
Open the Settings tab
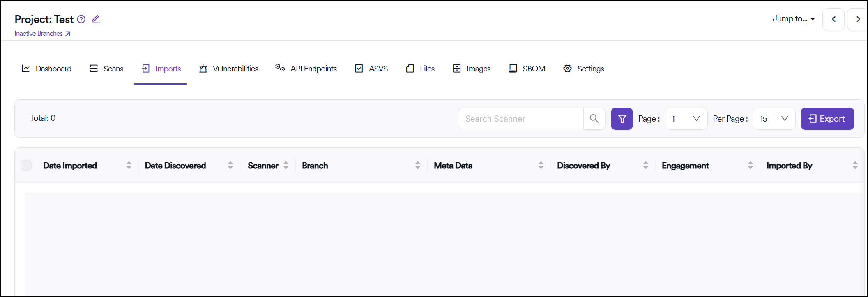583,69
